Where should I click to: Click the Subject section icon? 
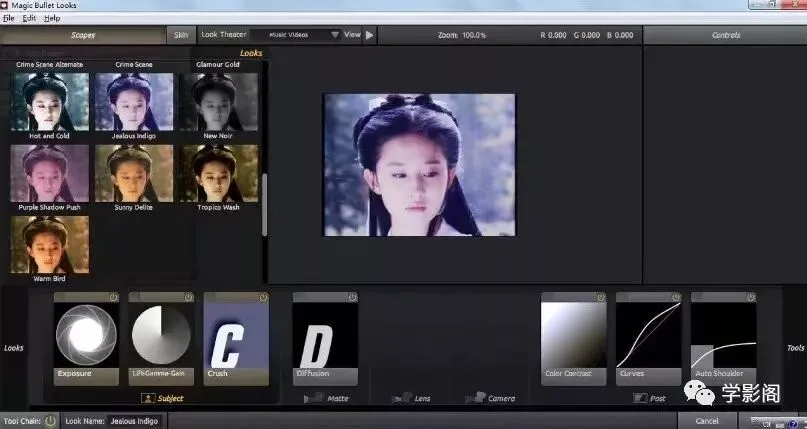click(x=148, y=398)
